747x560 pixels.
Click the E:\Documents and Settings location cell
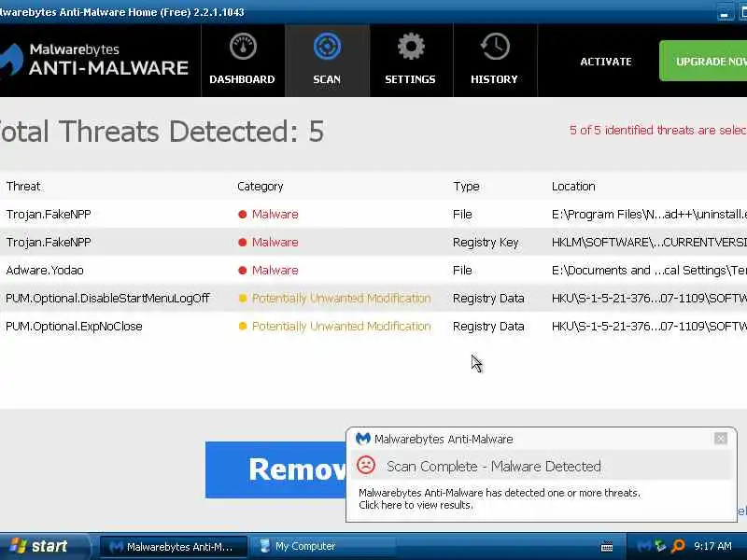649,271
